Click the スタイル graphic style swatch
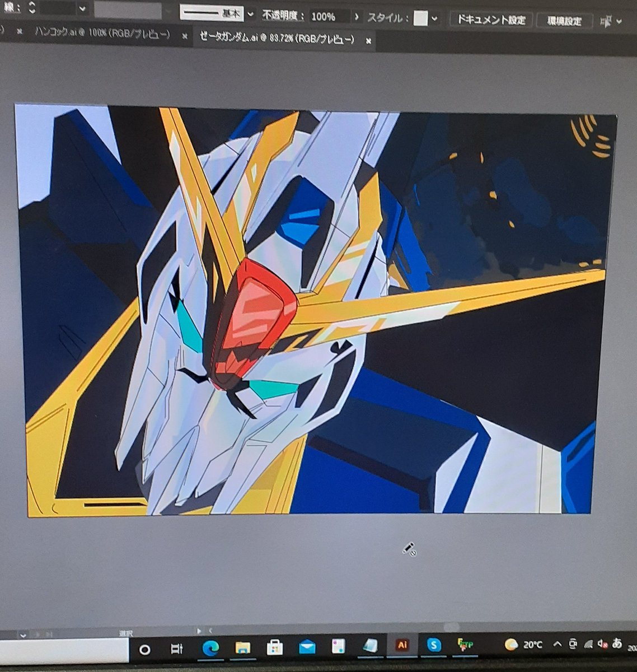Image resolution: width=637 pixels, height=672 pixels. click(x=420, y=18)
